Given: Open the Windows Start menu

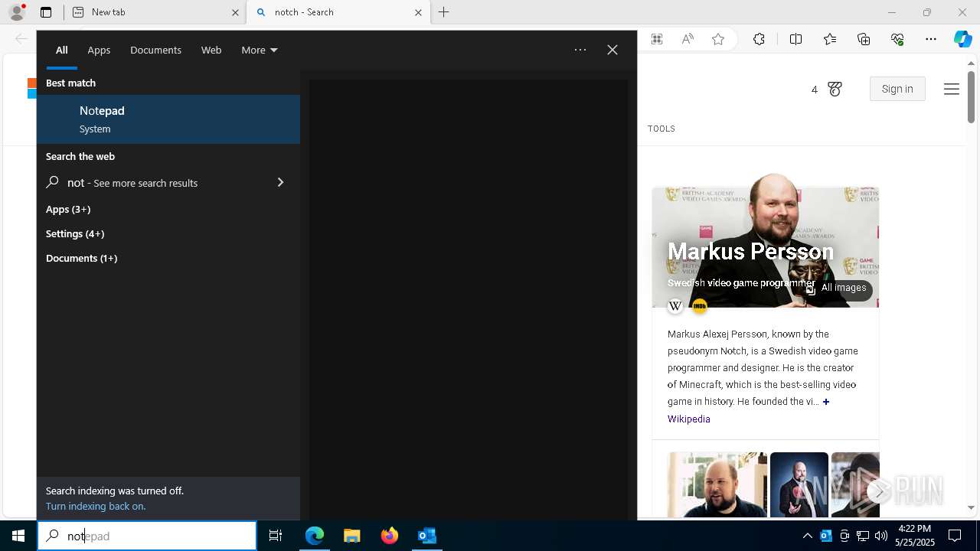Looking at the screenshot, I should [x=18, y=536].
